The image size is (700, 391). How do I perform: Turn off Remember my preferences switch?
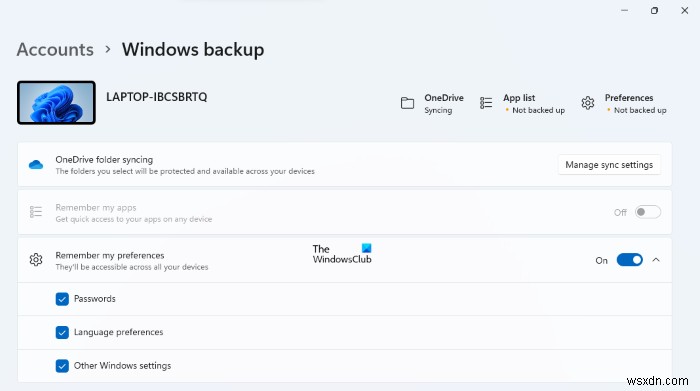[629, 260]
